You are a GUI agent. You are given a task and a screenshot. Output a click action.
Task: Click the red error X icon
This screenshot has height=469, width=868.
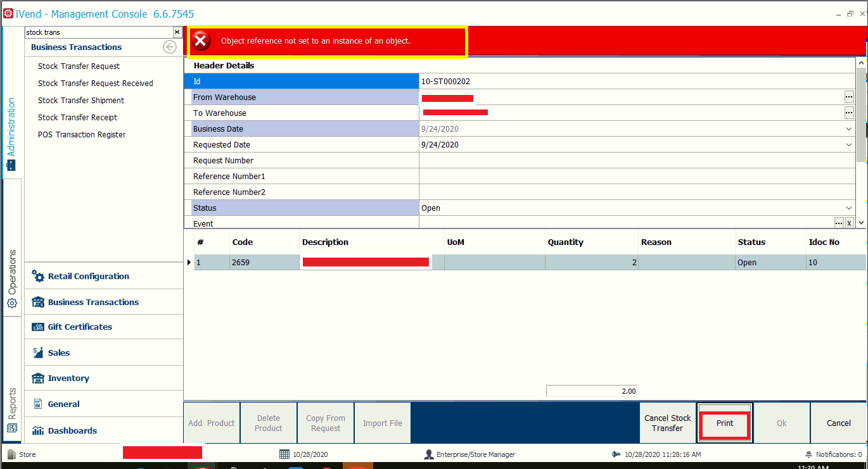[201, 41]
